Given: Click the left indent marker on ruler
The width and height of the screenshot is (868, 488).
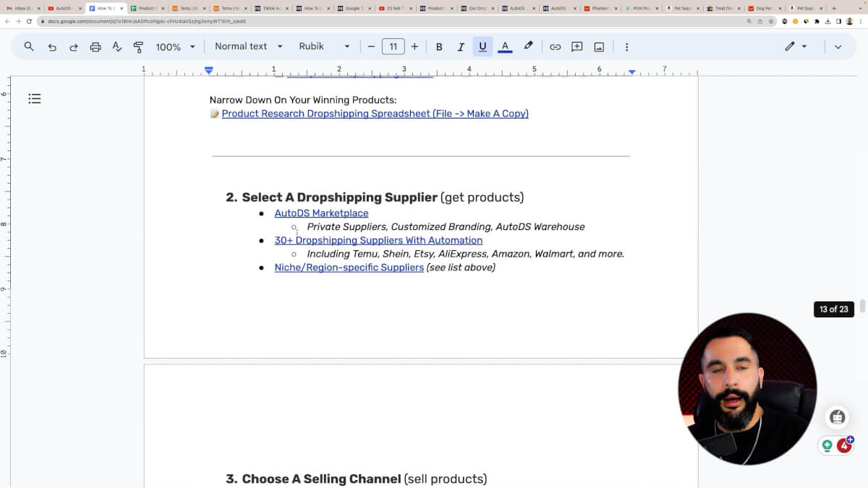Looking at the screenshot, I should pos(209,71).
